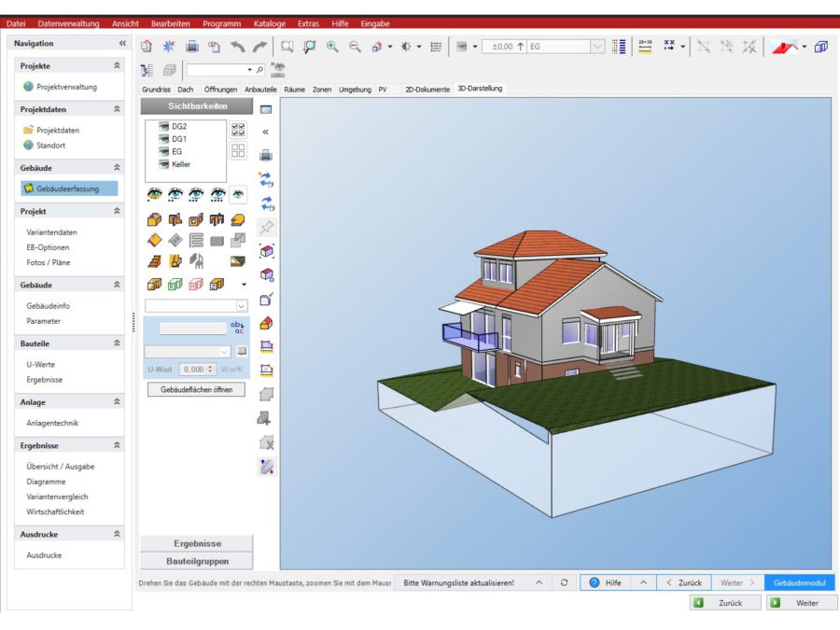The height and width of the screenshot is (630, 840).
Task: Open the EG floor selection dropdown
Action: point(596,46)
